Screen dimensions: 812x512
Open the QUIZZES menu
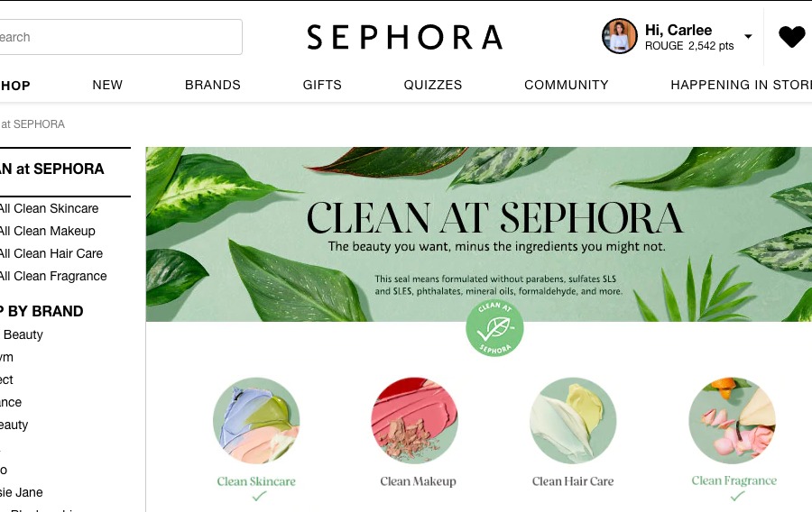point(433,85)
